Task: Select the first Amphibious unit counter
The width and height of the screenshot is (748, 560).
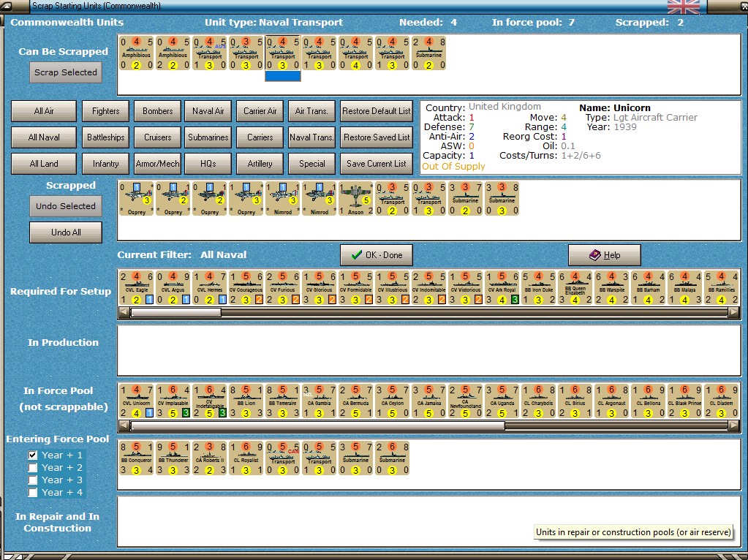Action: tap(137, 53)
